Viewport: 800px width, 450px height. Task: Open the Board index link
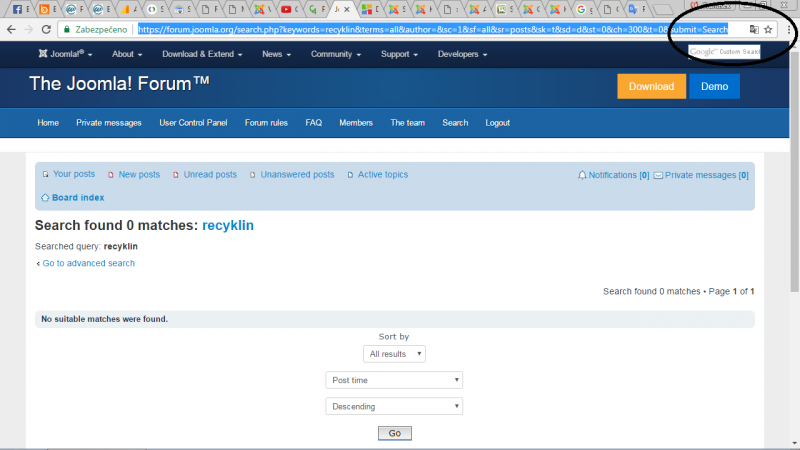click(78, 197)
